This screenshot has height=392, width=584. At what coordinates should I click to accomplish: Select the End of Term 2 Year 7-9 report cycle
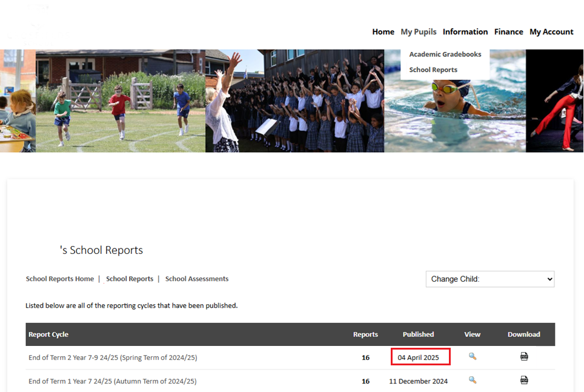pos(113,357)
